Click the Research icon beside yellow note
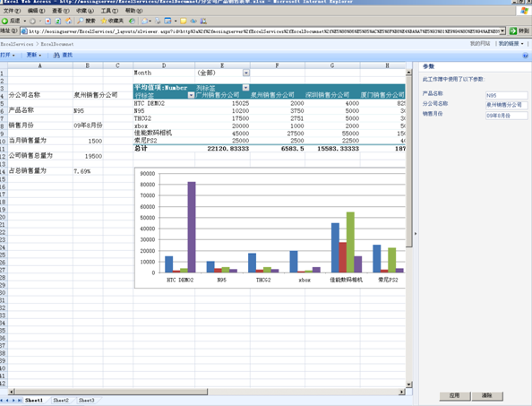The image size is (532, 406). point(193,21)
